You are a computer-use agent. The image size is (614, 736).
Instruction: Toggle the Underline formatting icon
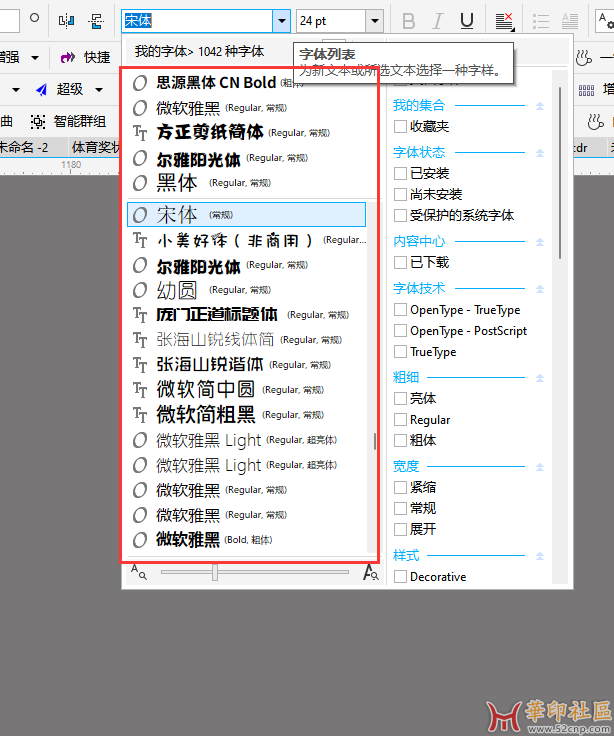(x=467, y=21)
